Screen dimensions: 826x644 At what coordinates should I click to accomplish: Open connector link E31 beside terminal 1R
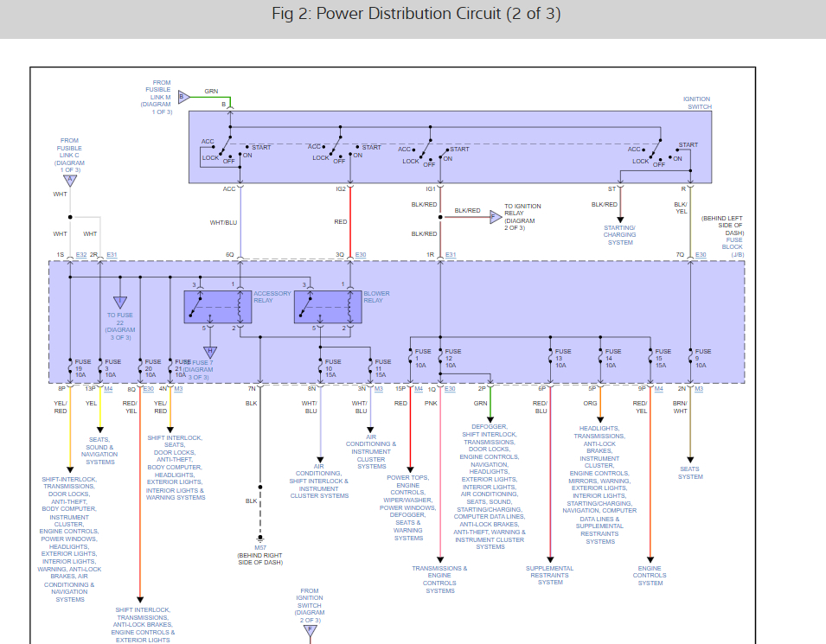(451, 255)
